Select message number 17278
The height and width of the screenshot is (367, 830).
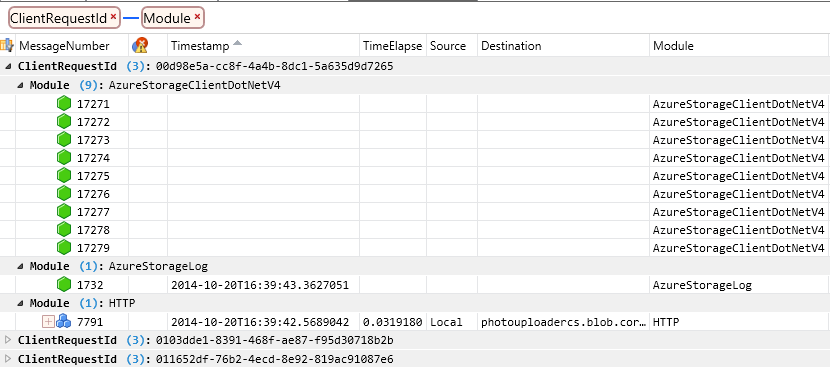[93, 230]
